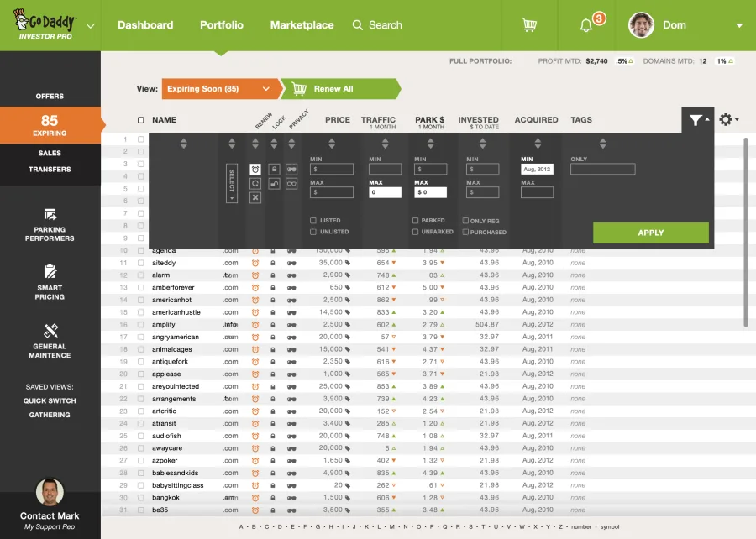Click sort arrows under NAME column
This screenshot has width=756, height=539.
pos(184,144)
